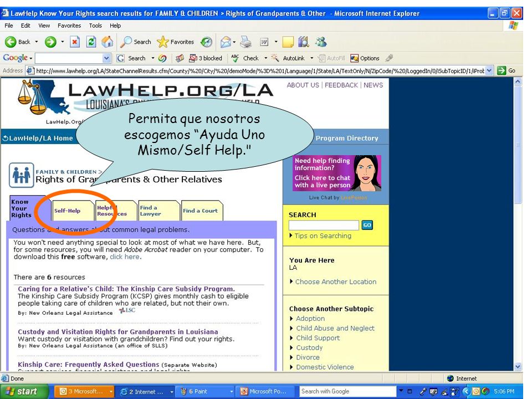Click the NEWS link
The height and width of the screenshot is (399, 532).
pos(373,85)
